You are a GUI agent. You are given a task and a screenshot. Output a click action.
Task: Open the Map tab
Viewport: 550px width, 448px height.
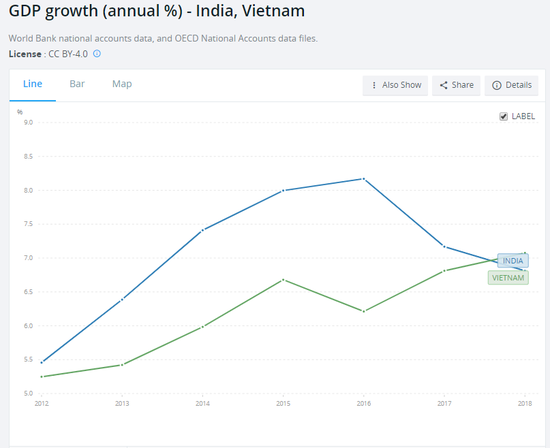(x=122, y=84)
